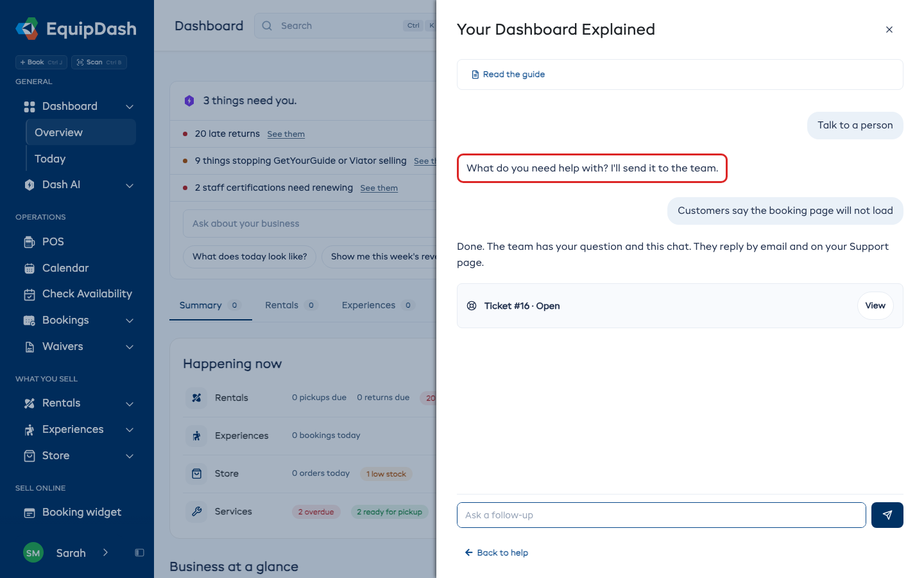Image resolution: width=924 pixels, height=578 pixels.
Task: Close the Dashboard Explained panel
Action: pyautogui.click(x=889, y=30)
